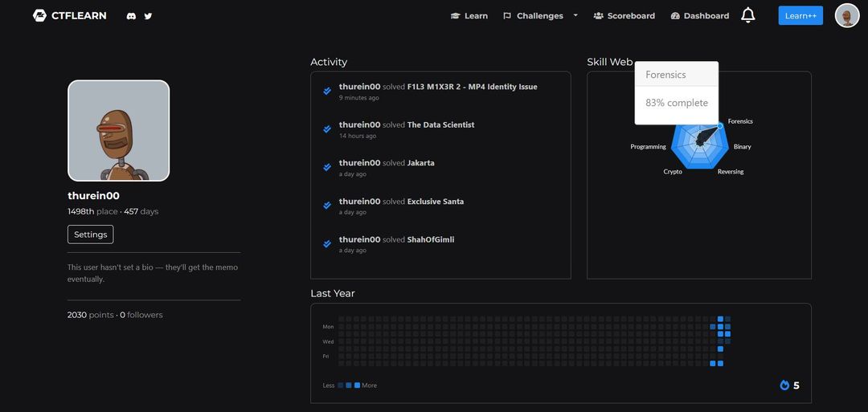Open the notifications bell

tap(748, 15)
